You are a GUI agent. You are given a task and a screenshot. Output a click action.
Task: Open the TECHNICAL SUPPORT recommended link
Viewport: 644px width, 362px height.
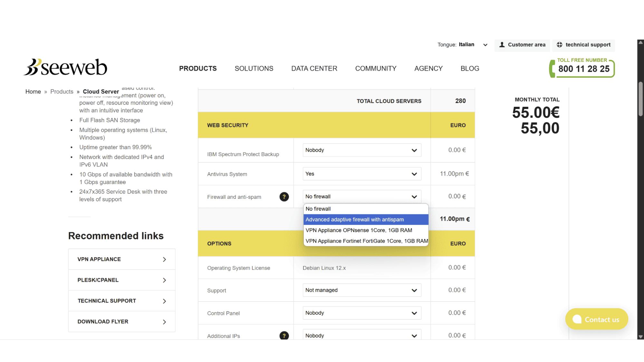(122, 301)
